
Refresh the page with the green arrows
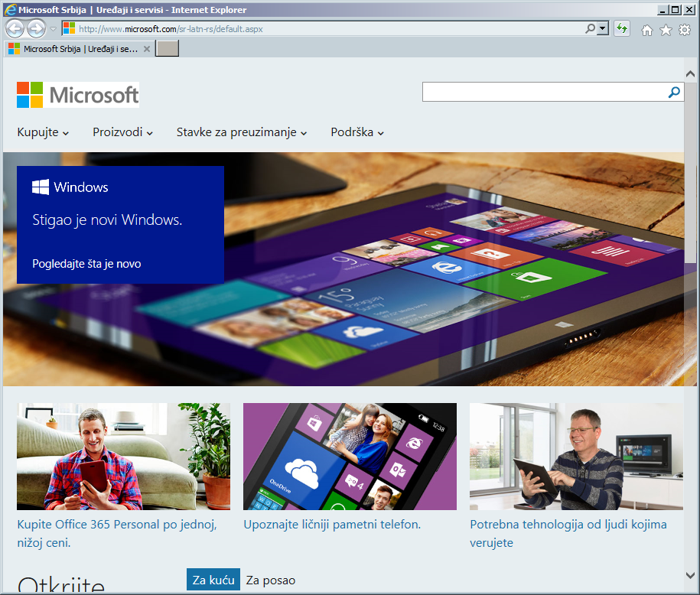tap(622, 28)
